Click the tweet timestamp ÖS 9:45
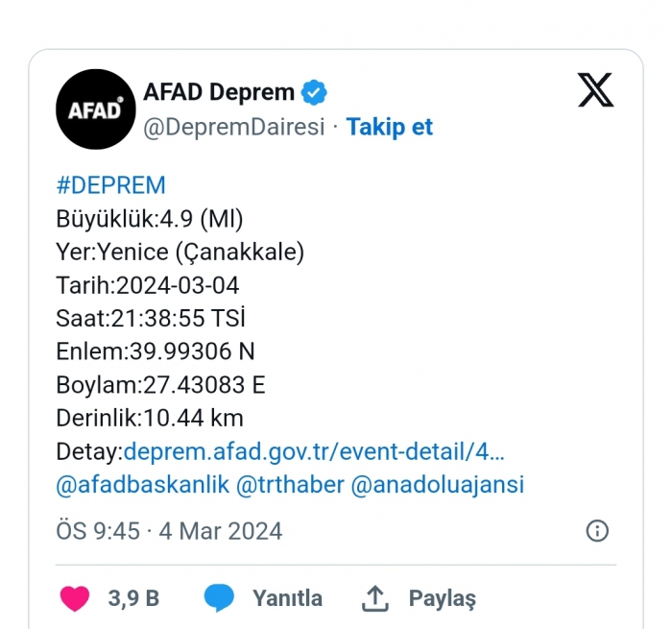 169,531
